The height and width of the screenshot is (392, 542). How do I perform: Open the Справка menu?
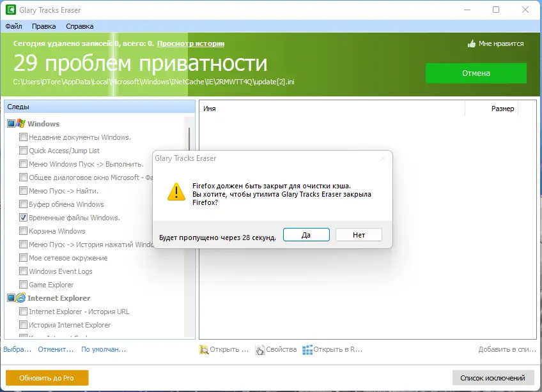tap(79, 26)
